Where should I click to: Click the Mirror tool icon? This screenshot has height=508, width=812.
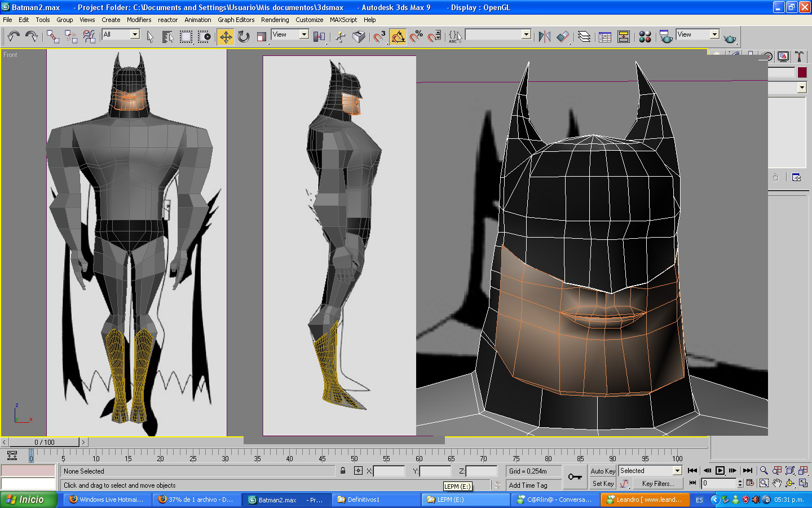pyautogui.click(x=544, y=37)
